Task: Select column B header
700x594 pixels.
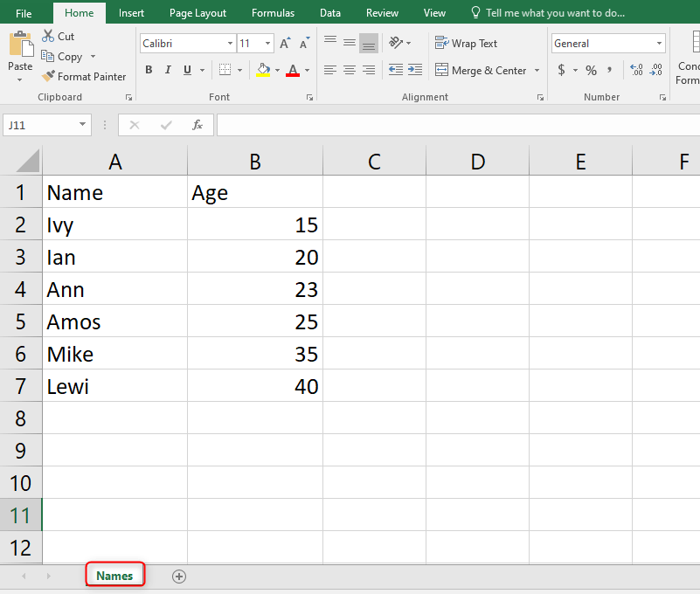Action: coord(255,161)
